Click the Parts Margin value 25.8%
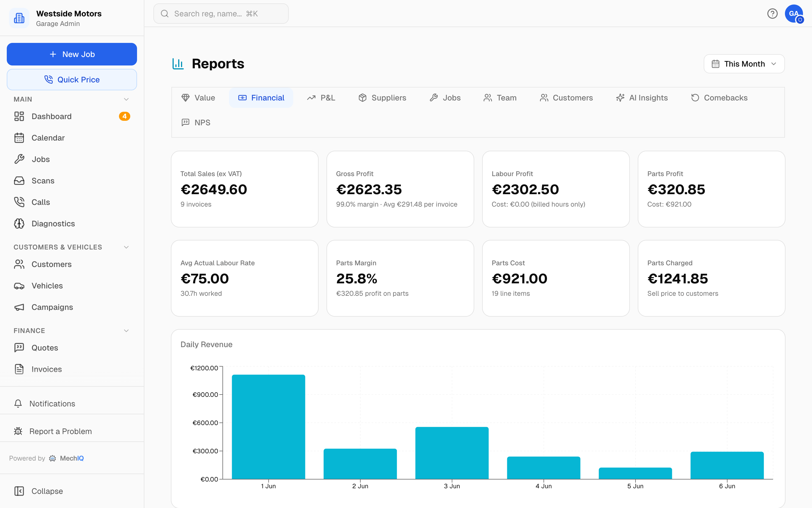Image resolution: width=812 pixels, height=508 pixels. (x=357, y=279)
